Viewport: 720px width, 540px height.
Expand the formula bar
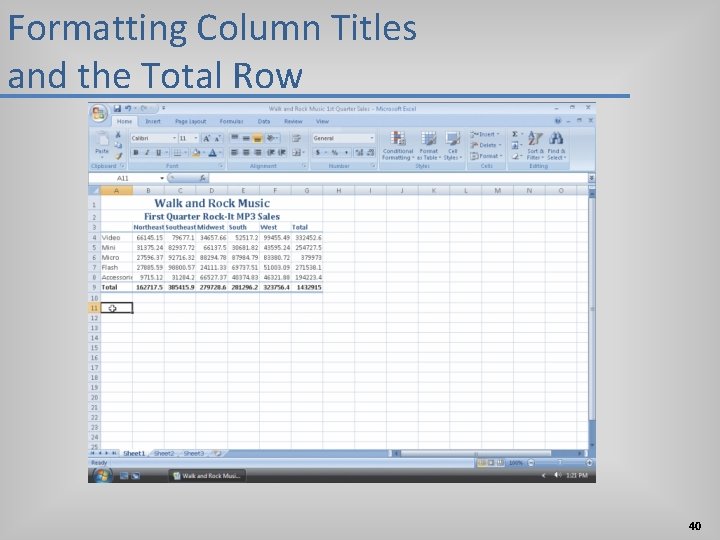click(x=591, y=178)
